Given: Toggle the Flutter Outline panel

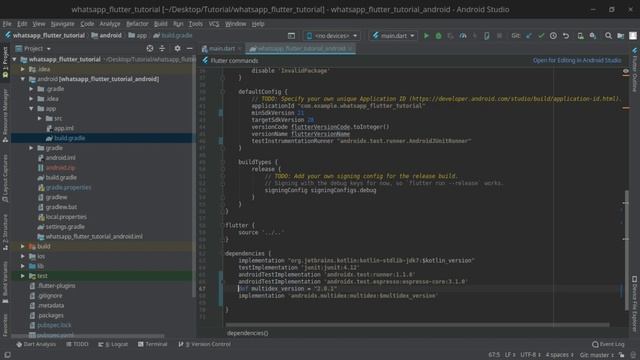Looking at the screenshot, I should pyautogui.click(x=635, y=70).
